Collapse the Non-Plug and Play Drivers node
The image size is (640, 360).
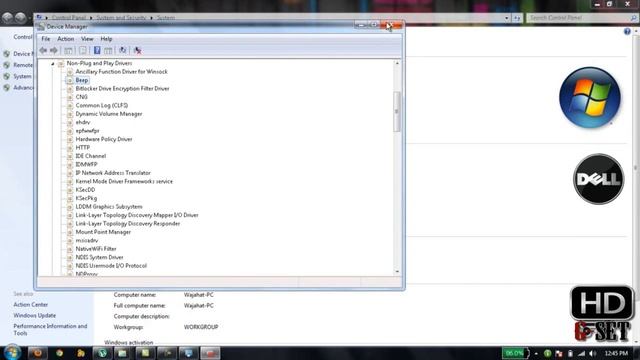(53, 64)
